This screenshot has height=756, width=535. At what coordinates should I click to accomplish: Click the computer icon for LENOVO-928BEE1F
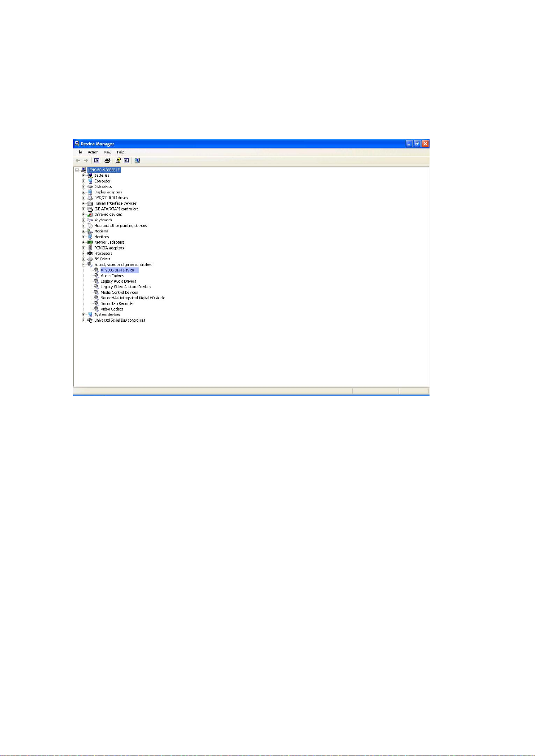click(x=83, y=170)
